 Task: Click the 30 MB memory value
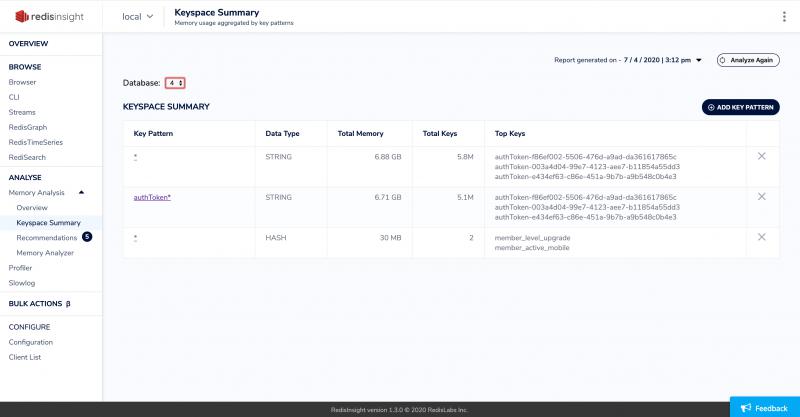pos(390,237)
